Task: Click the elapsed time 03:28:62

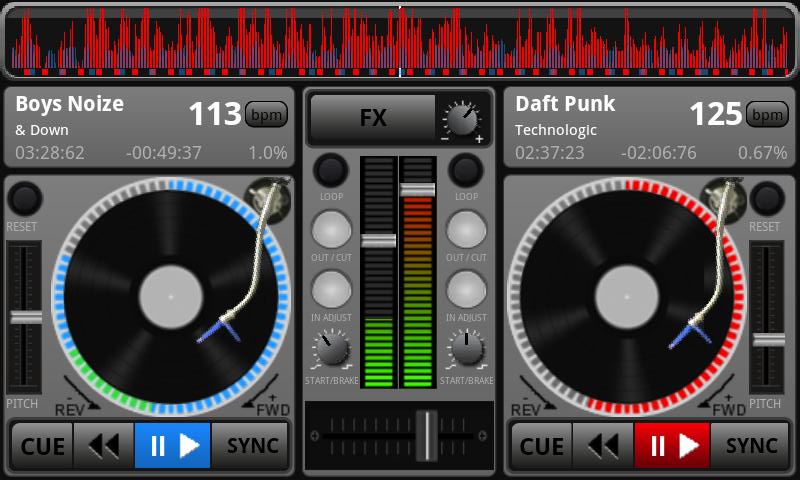Action: [49, 153]
